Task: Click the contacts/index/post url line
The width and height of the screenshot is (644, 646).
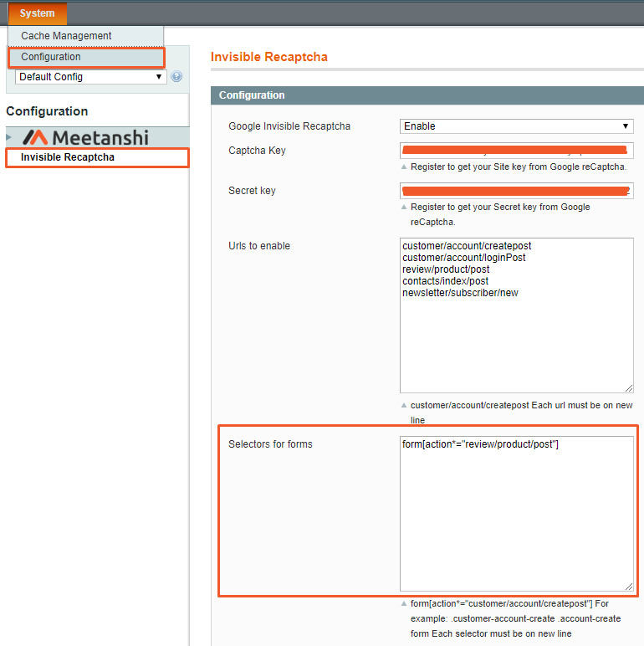Action: (x=445, y=281)
